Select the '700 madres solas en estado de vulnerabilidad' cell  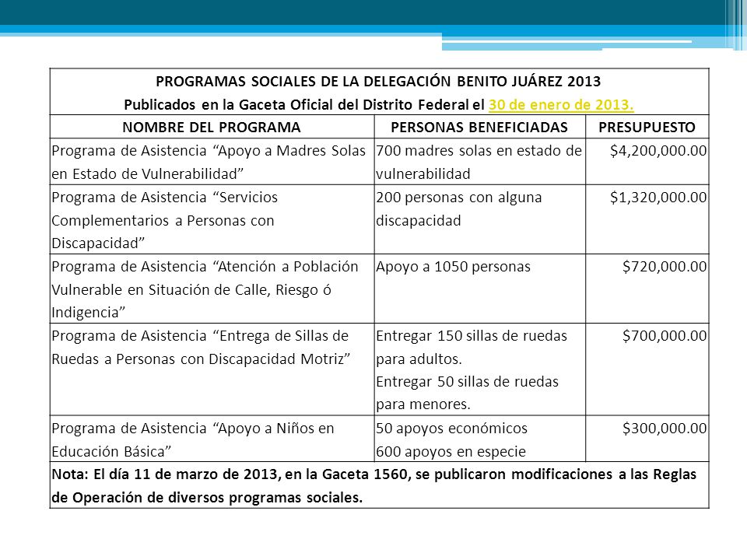tap(480, 162)
